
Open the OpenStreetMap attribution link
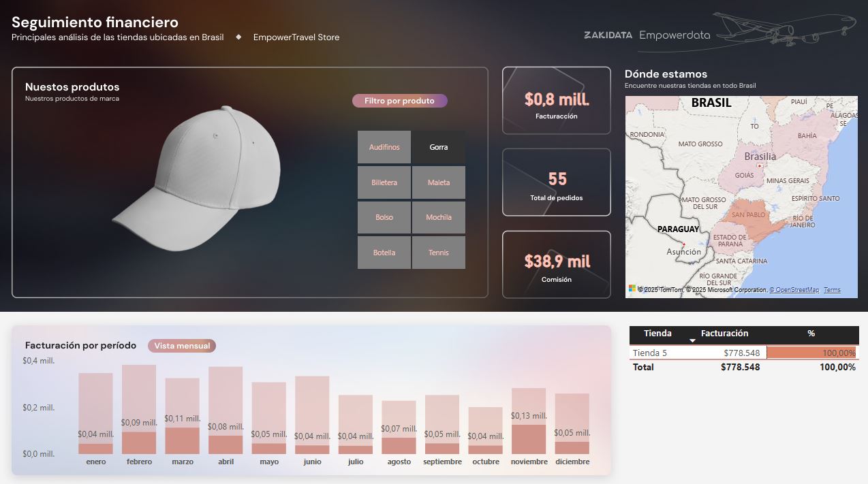coord(794,290)
